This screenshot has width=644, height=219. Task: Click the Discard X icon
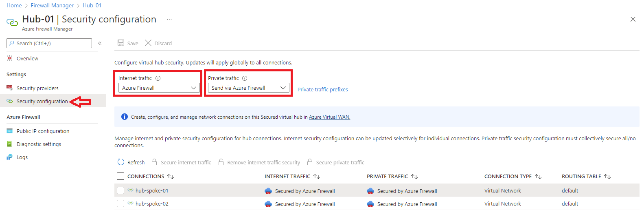[148, 43]
